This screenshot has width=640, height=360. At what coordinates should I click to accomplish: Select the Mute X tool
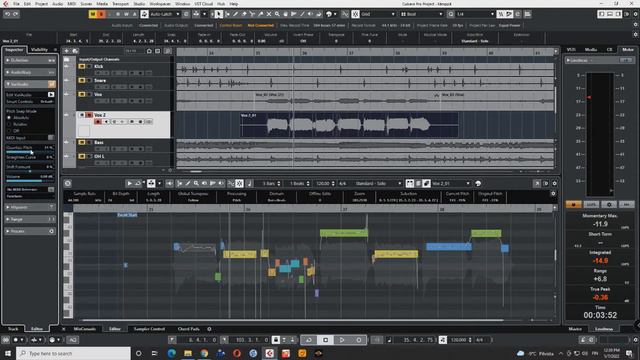pos(269,14)
